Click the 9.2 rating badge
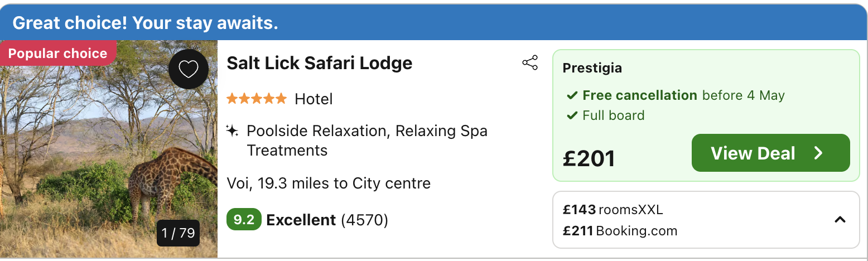Image resolution: width=868 pixels, height=261 pixels. pos(244,220)
